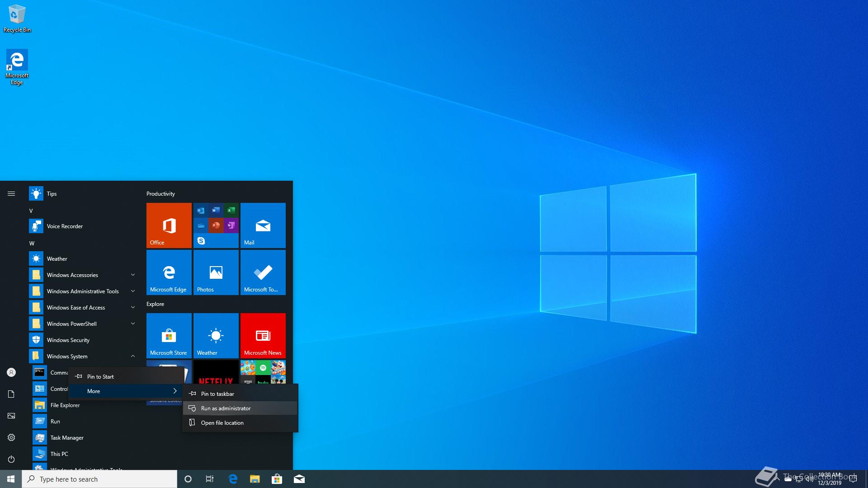Open Mail from the taskbar
This screenshot has height=488, width=868.
click(x=299, y=479)
